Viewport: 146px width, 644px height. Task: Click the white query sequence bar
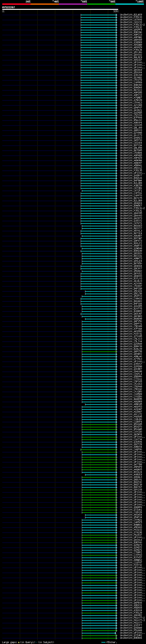coord(60,10)
